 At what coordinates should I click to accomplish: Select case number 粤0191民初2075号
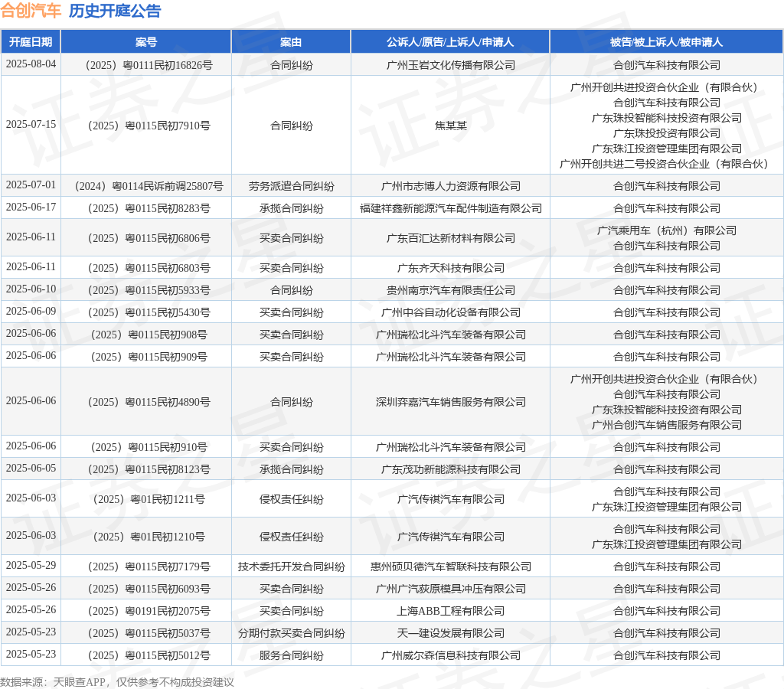pyautogui.click(x=149, y=611)
